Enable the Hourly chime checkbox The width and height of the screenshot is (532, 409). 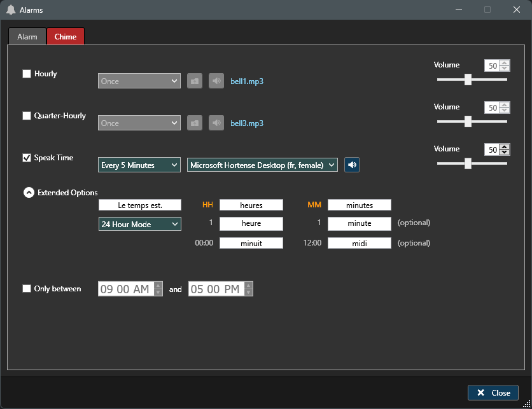(x=27, y=74)
